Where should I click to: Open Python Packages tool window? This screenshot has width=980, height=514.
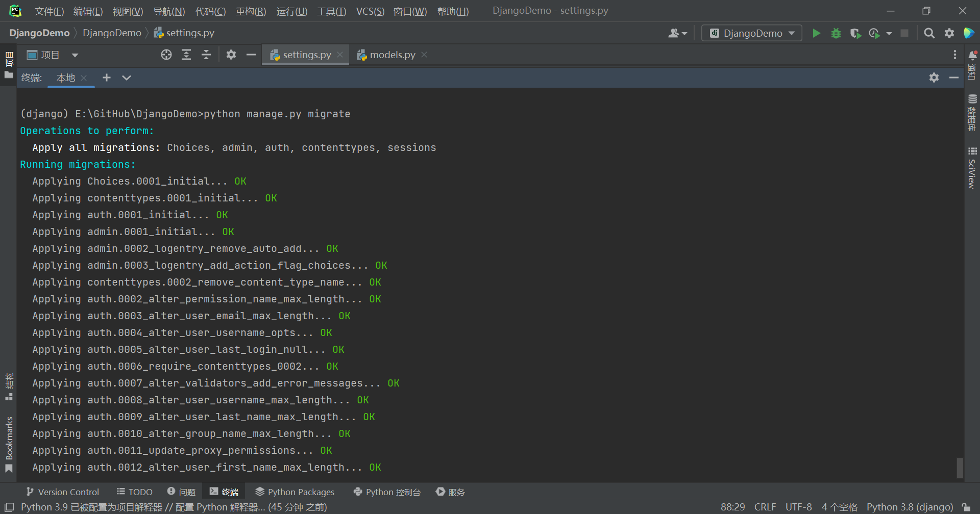click(295, 492)
